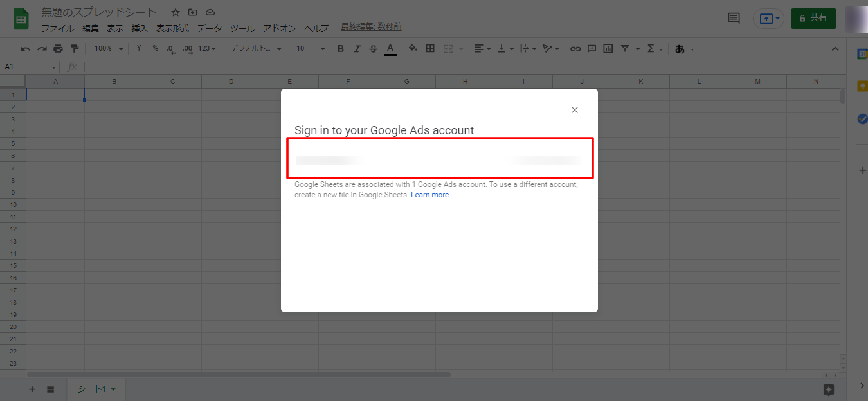Rename the 無題のスプレッドシート title
868x401 pixels.
click(x=99, y=12)
